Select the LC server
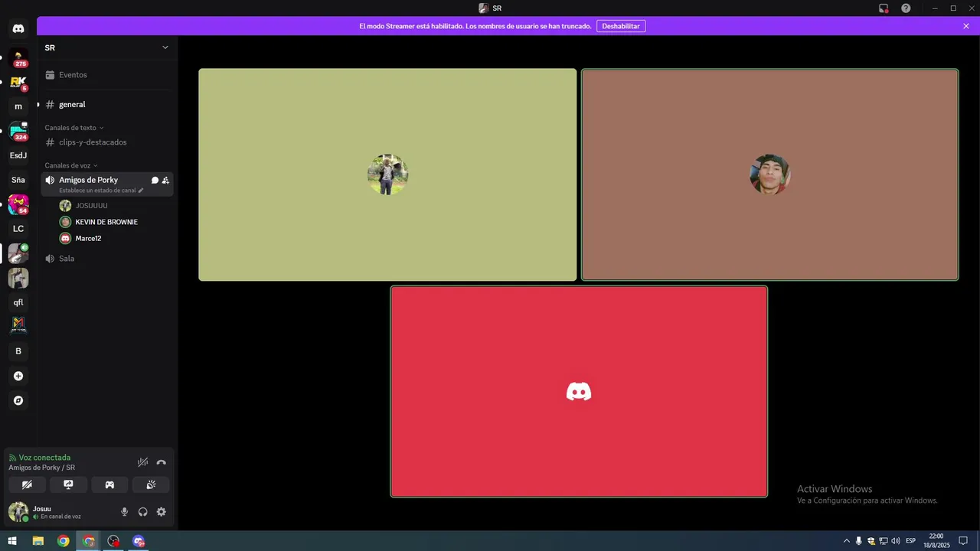 (18, 229)
